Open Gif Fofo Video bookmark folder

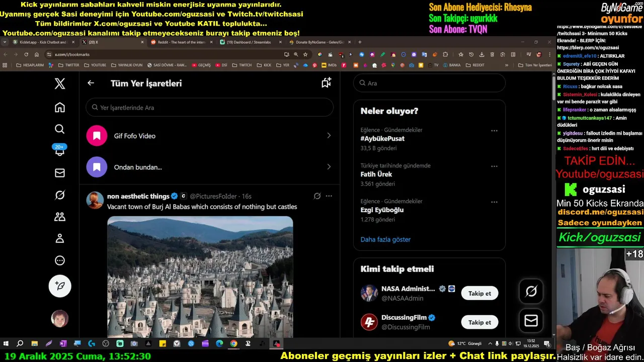pos(209,136)
